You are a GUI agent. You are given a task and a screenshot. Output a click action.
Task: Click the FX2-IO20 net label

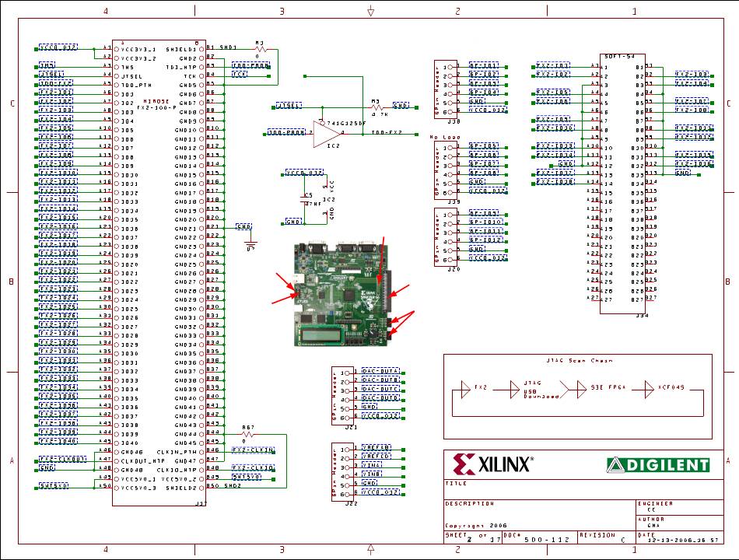point(58,262)
